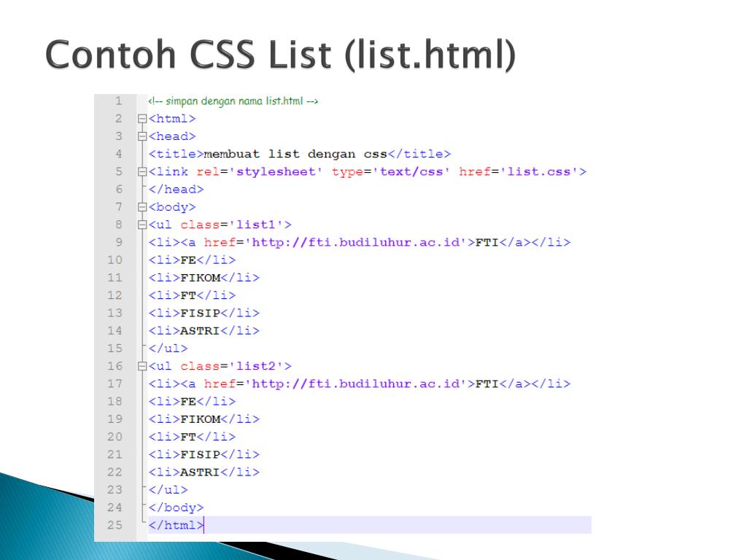Click the FT list item on line 12

[x=192, y=295]
